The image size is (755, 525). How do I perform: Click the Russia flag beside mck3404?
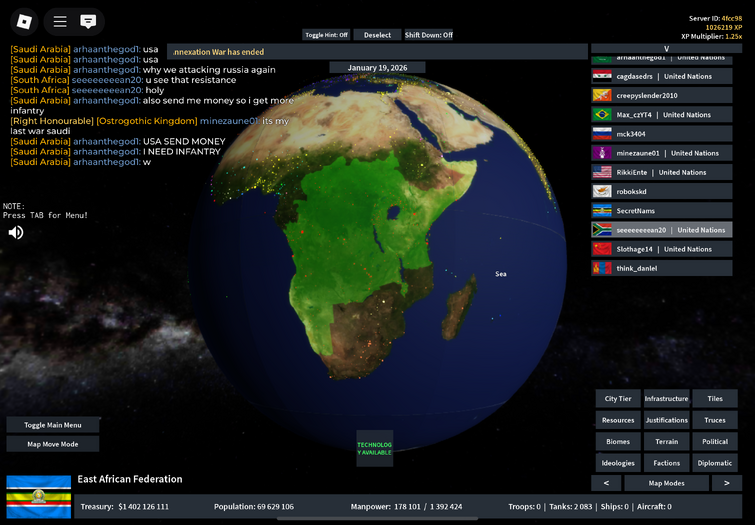click(602, 134)
